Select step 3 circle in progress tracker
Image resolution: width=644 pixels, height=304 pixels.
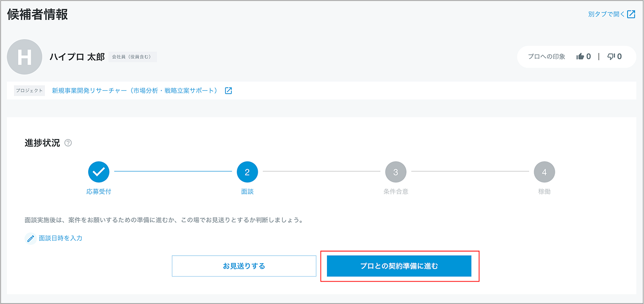pos(396,172)
